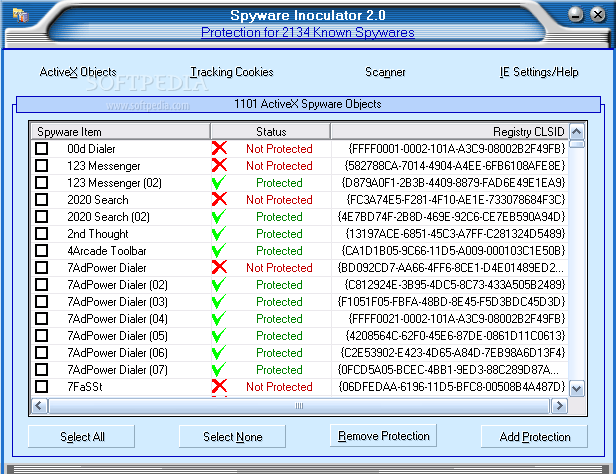Open the IE Settings/Help tab

click(x=539, y=72)
